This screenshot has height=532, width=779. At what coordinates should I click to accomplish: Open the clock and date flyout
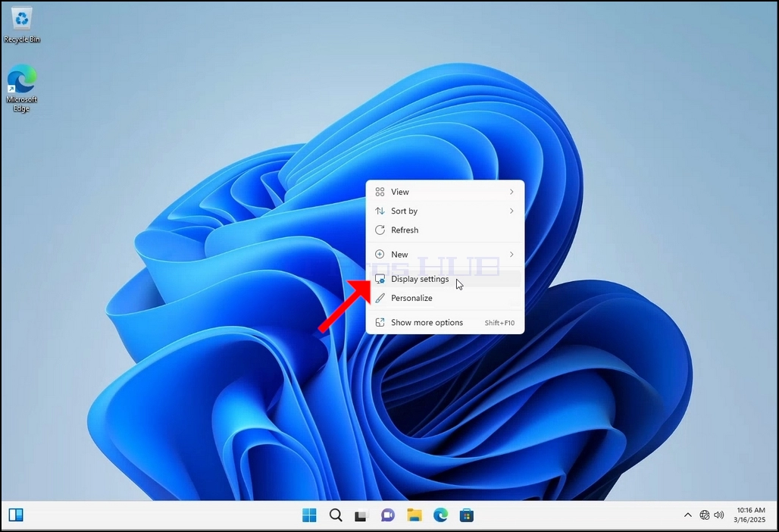[750, 515]
